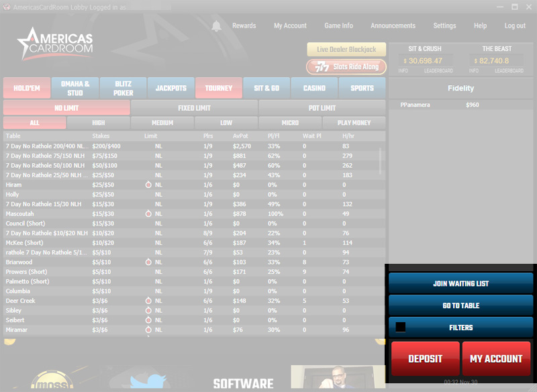Select the Briarwood table
This screenshot has height=392, width=537.
pos(194,262)
